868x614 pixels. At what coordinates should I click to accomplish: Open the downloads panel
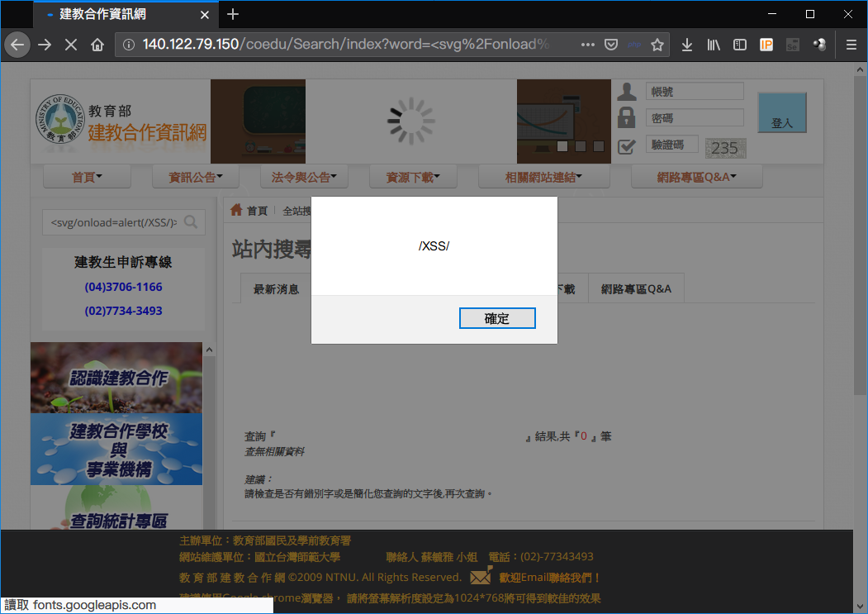(x=687, y=45)
